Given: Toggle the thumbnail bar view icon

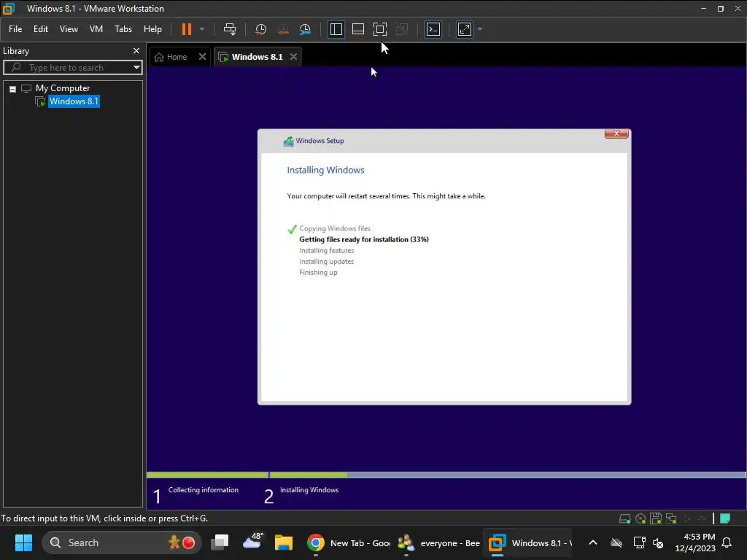Looking at the screenshot, I should point(357,29).
